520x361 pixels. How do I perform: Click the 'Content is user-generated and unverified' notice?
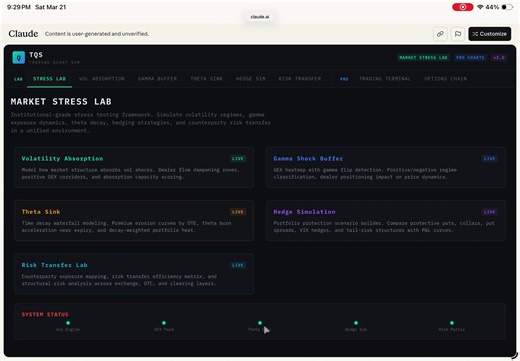click(97, 34)
